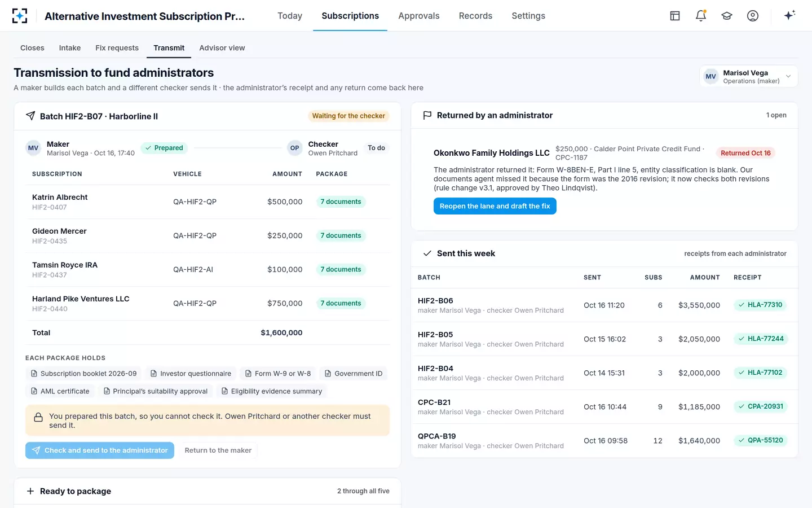Click the Tamsin Royce IRA subscription name
The height and width of the screenshot is (508, 812).
[x=65, y=265]
